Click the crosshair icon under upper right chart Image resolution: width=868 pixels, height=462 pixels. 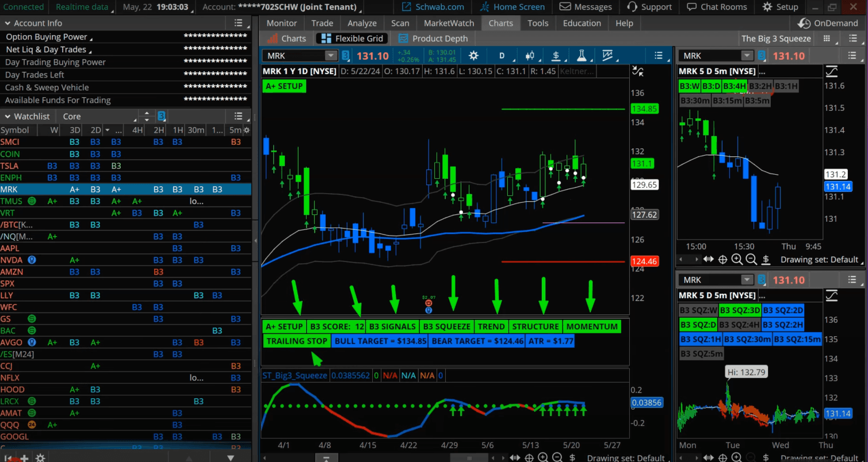(722, 260)
